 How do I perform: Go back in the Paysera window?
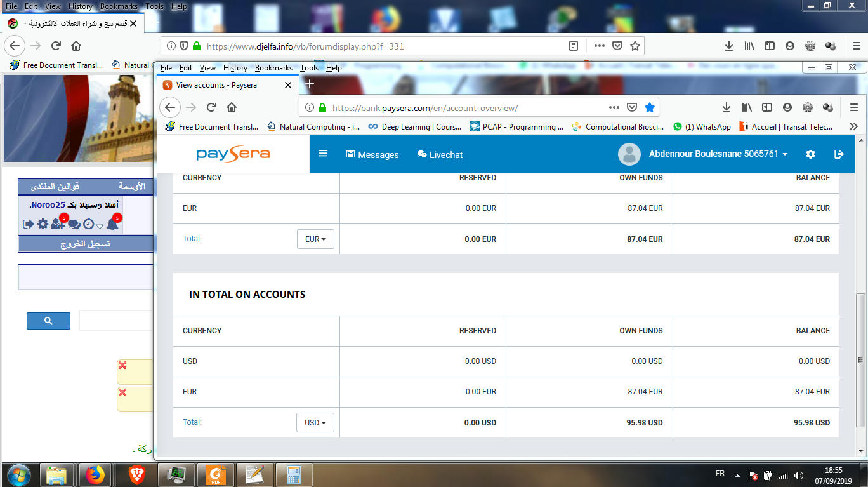point(169,107)
